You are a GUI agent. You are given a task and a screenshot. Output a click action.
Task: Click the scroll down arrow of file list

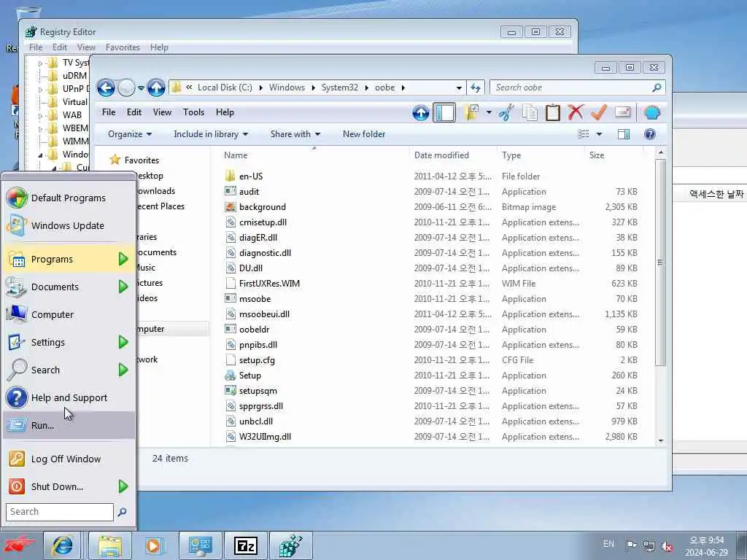660,440
